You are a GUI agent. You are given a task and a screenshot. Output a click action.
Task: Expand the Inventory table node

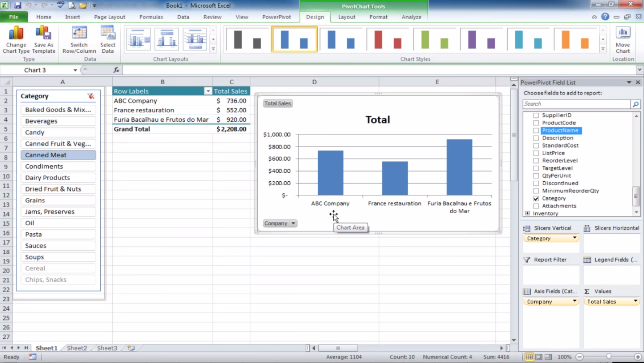(528, 214)
